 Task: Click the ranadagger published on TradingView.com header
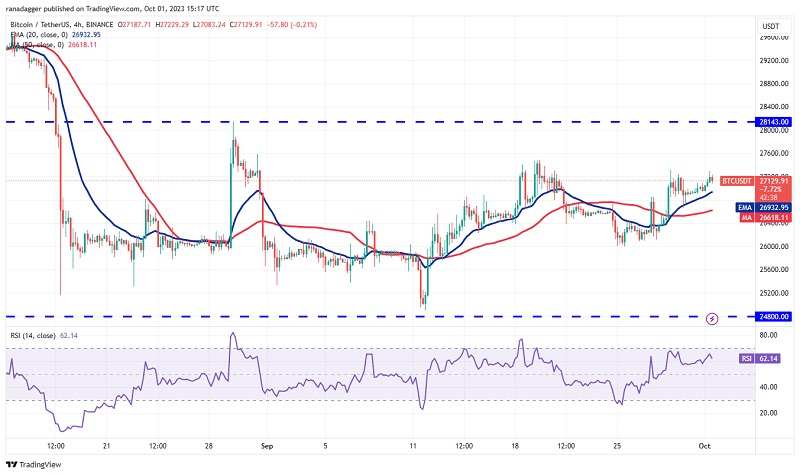112,9
